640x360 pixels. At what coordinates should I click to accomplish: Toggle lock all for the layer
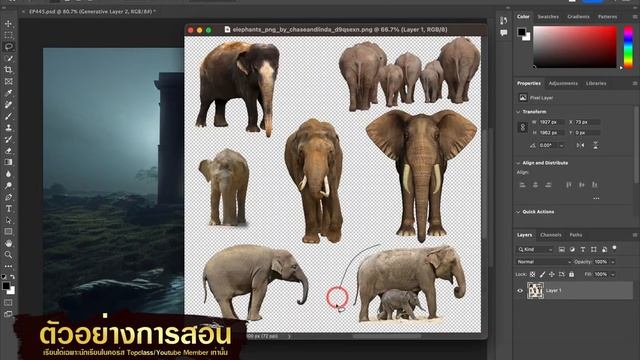click(571, 274)
